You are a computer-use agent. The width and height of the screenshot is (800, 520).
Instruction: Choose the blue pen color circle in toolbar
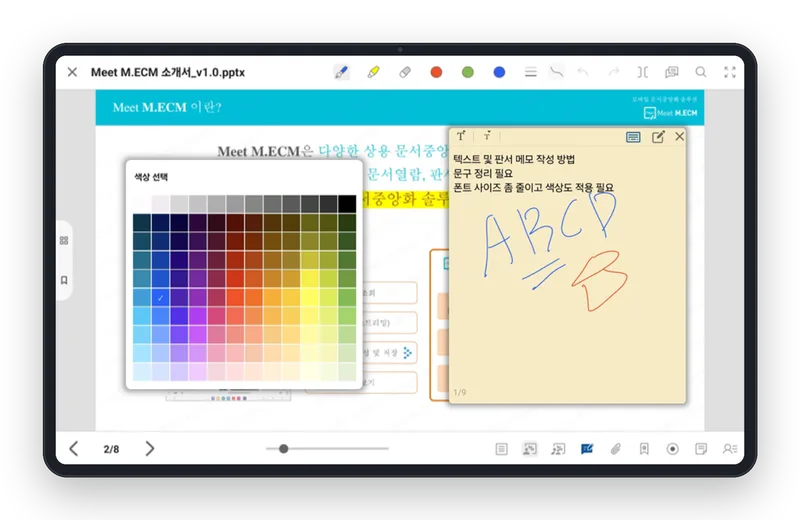click(x=499, y=72)
